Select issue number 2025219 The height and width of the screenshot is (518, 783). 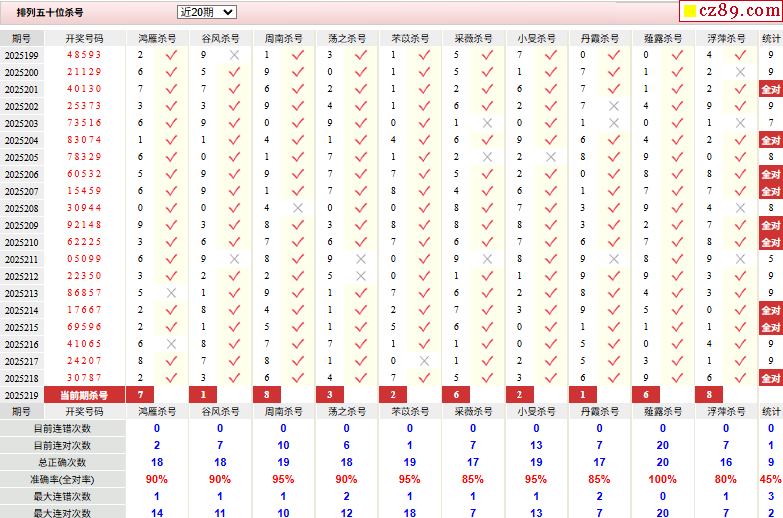[21, 395]
